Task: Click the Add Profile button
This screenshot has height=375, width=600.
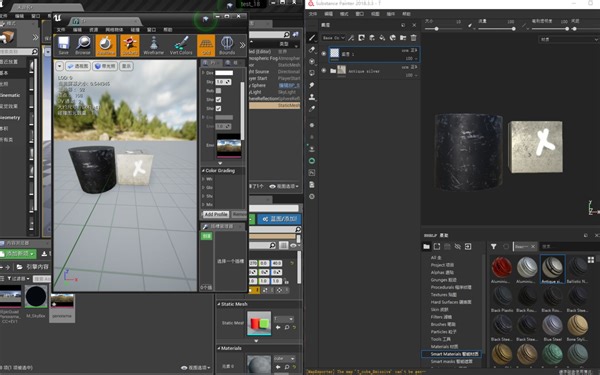Action: (216, 214)
